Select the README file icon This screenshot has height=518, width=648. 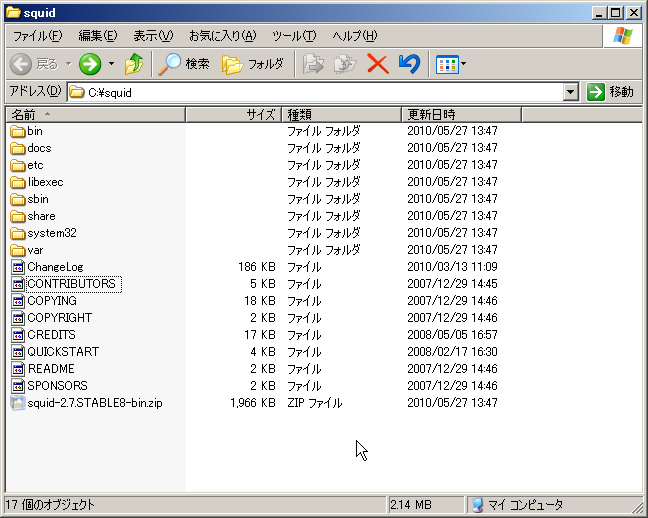point(18,369)
